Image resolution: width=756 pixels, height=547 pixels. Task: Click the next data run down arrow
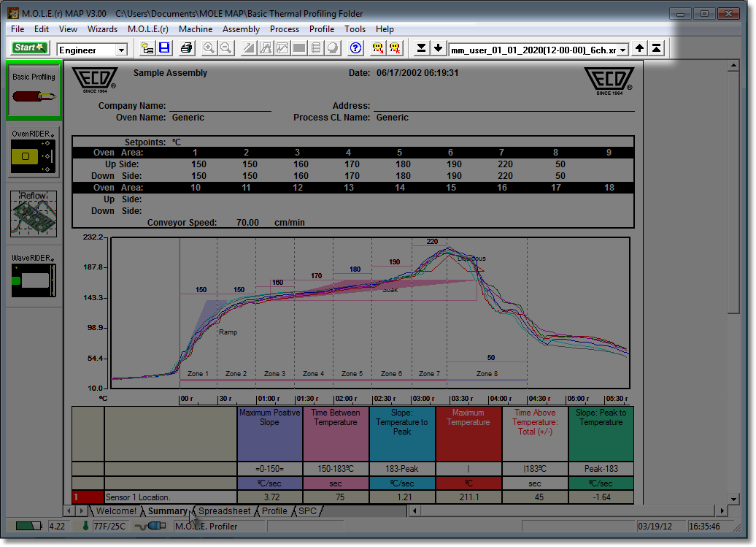(x=438, y=48)
